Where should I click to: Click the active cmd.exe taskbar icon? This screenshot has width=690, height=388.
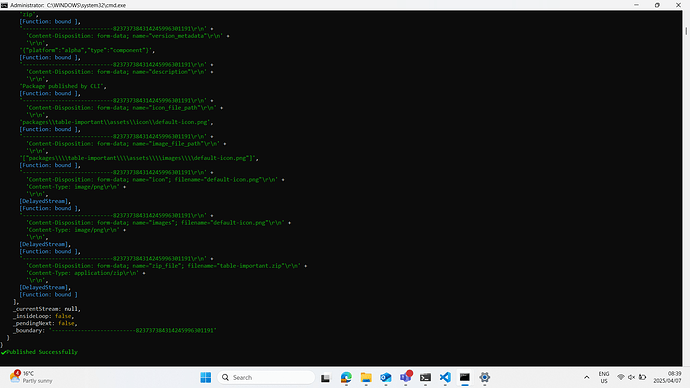pyautogui.click(x=465, y=377)
